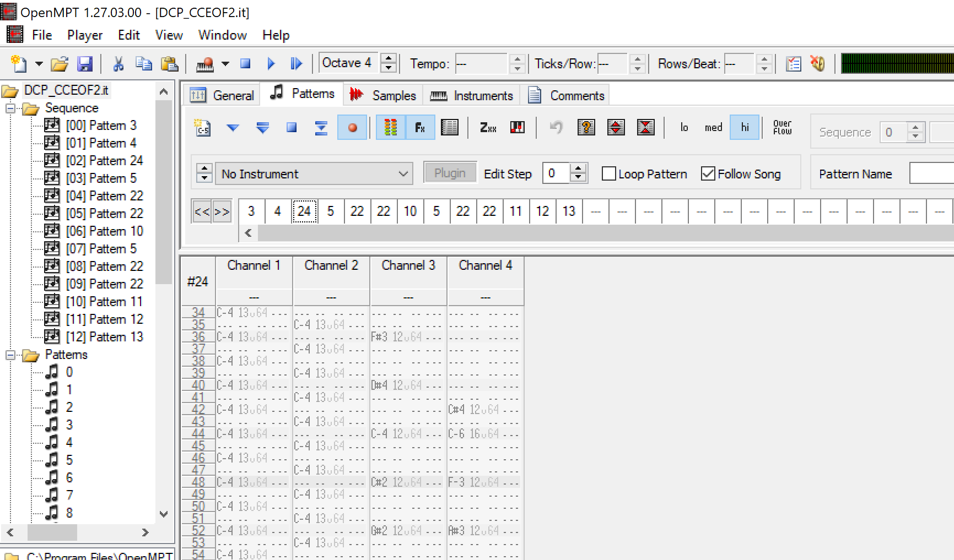The width and height of the screenshot is (954, 560).
Task: Uncheck Follow Song checkbox
Action: coord(708,174)
